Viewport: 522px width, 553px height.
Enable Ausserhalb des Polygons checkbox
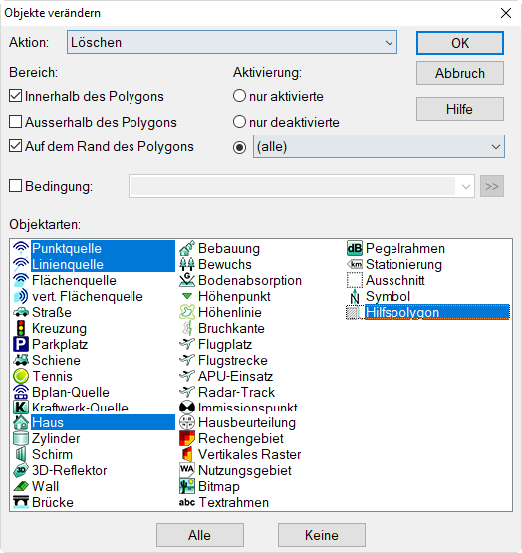15,122
